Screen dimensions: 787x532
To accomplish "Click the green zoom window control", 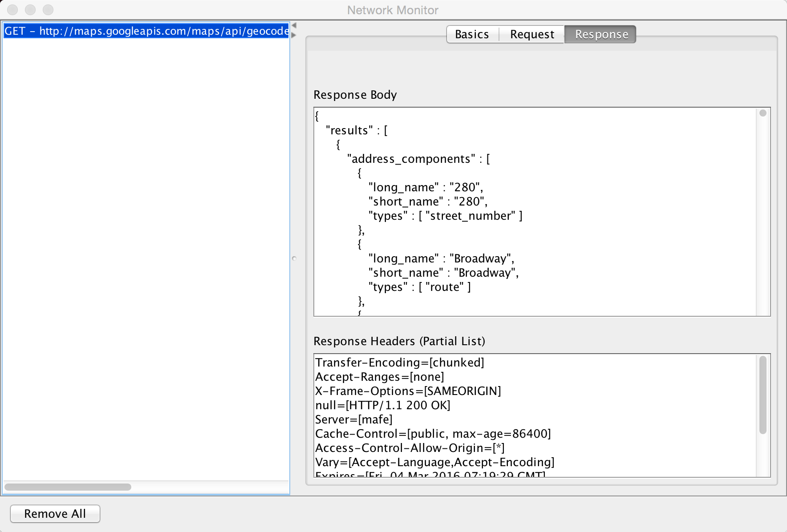I will pyautogui.click(x=48, y=9).
